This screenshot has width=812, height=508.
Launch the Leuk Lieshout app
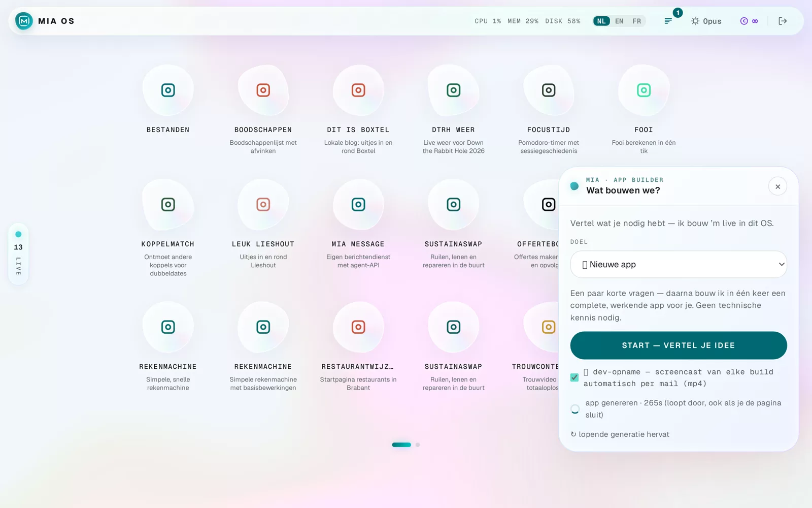pos(263,205)
